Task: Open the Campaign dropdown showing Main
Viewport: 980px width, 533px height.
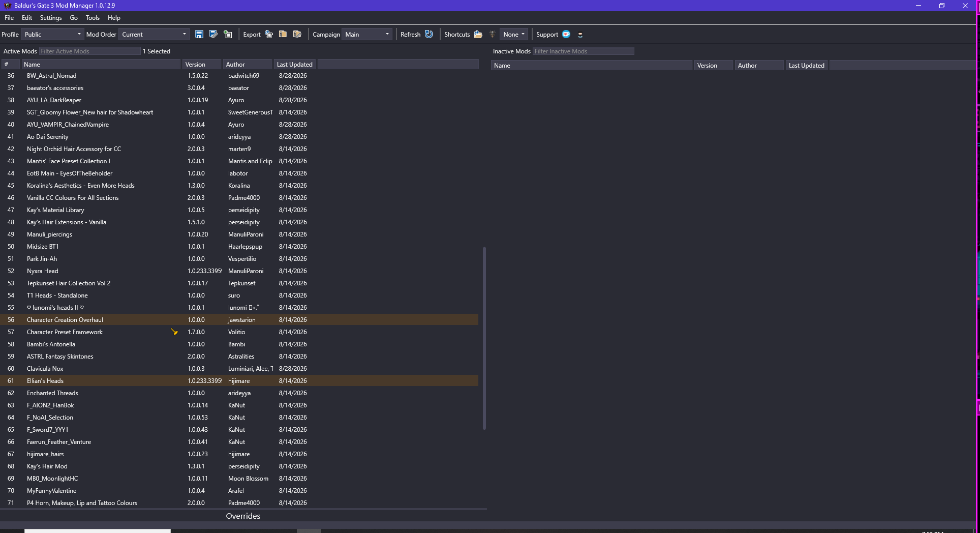Action: tap(366, 34)
